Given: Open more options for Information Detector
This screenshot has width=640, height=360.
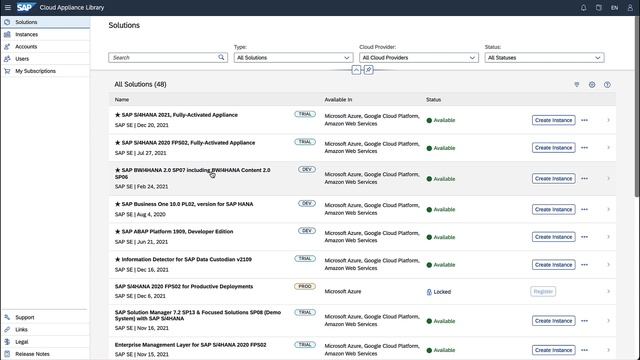Looking at the screenshot, I should point(584,264).
